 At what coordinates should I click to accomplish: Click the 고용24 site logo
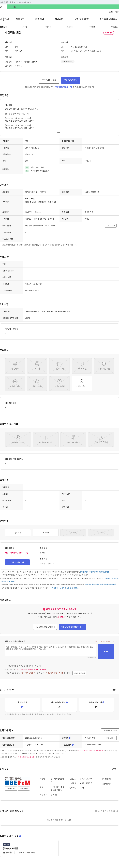[5, 19]
